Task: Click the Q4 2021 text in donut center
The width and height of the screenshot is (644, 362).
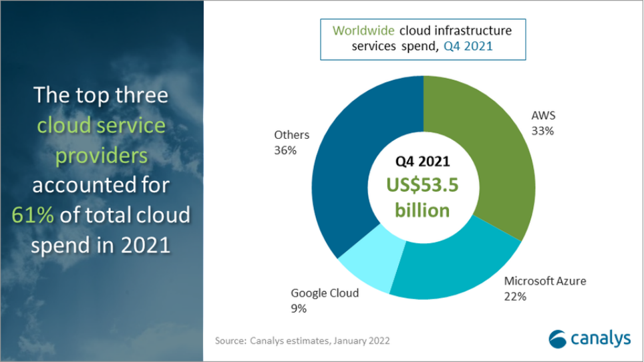Action: (x=423, y=162)
